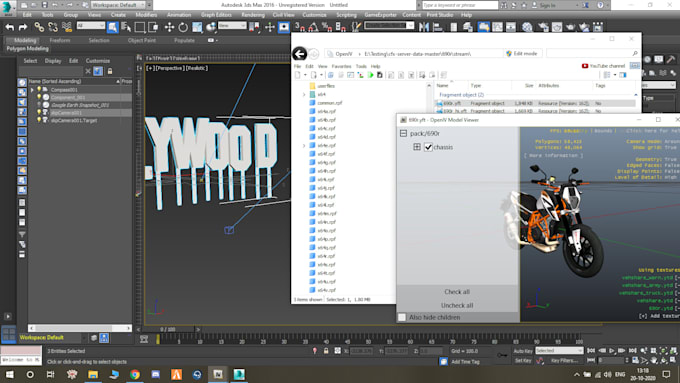Choose the Rectangular Selection Region tool
Image resolution: width=680 pixels, height=383 pixels.
pyautogui.click(x=140, y=27)
